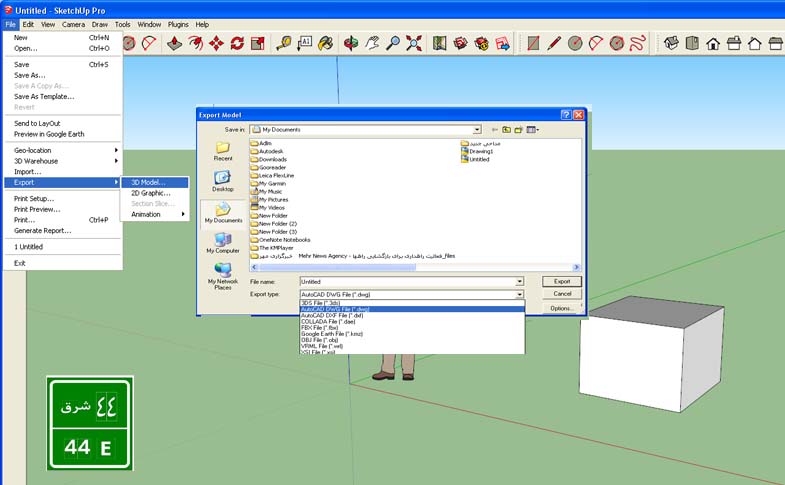Click the Export button
This screenshot has height=485, width=785.
click(562, 282)
